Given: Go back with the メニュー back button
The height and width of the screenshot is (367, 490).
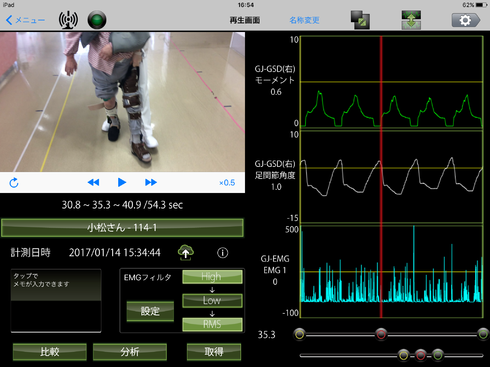Looking at the screenshot, I should [x=25, y=20].
